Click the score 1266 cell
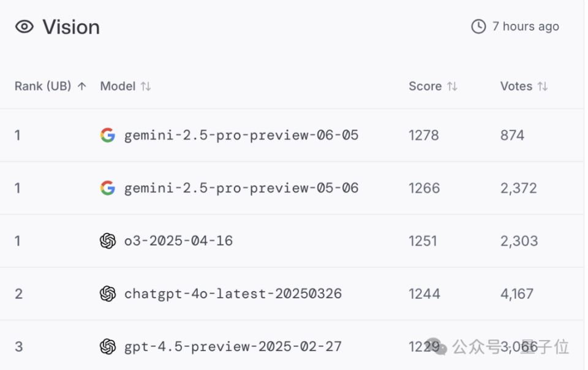588x370 pixels. 424,188
